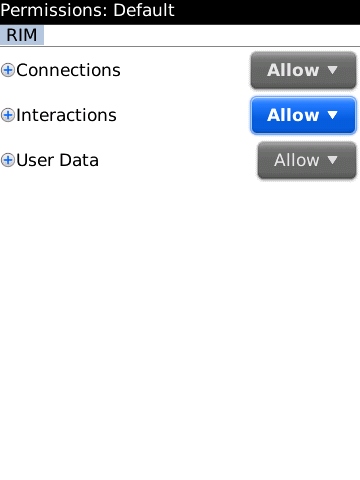This screenshot has height=480, width=360.
Task: Click the plus icon beside User Data
Action: (x=8, y=160)
